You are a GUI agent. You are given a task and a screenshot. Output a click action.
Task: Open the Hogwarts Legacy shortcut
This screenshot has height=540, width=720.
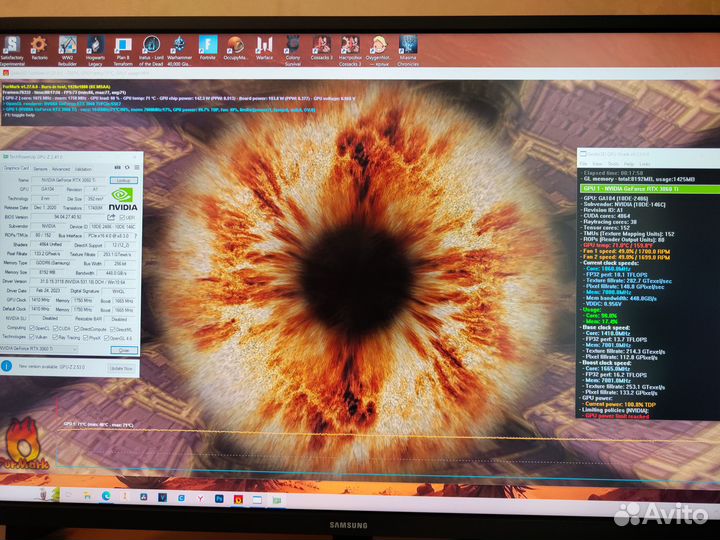click(x=94, y=44)
